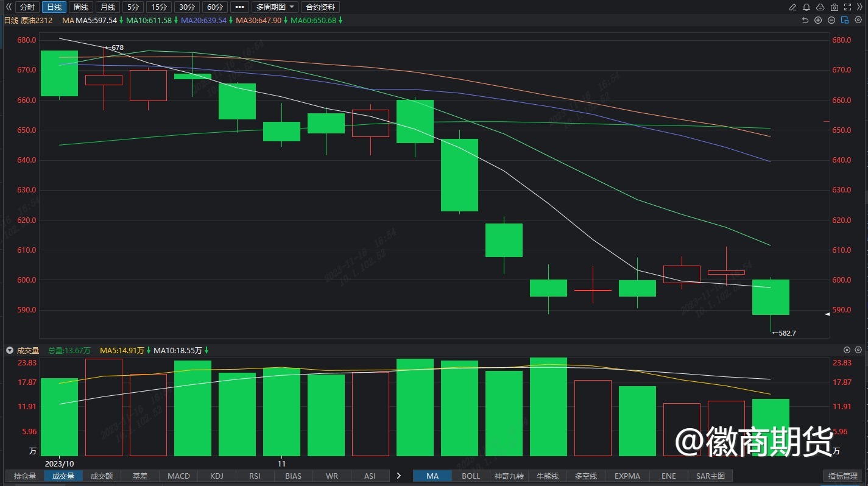Screen dimensions: 868x486
Task: Click the 582.7 low price marker
Action: click(x=785, y=333)
